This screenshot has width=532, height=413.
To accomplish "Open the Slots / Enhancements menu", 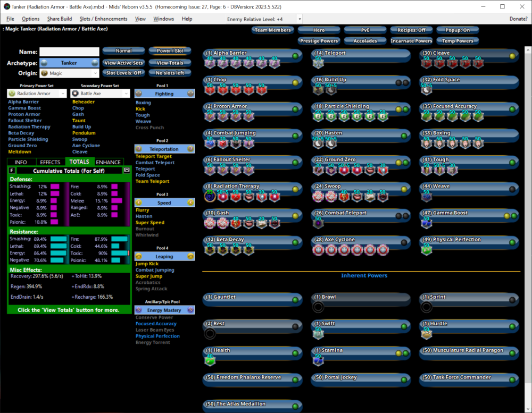I will (103, 19).
